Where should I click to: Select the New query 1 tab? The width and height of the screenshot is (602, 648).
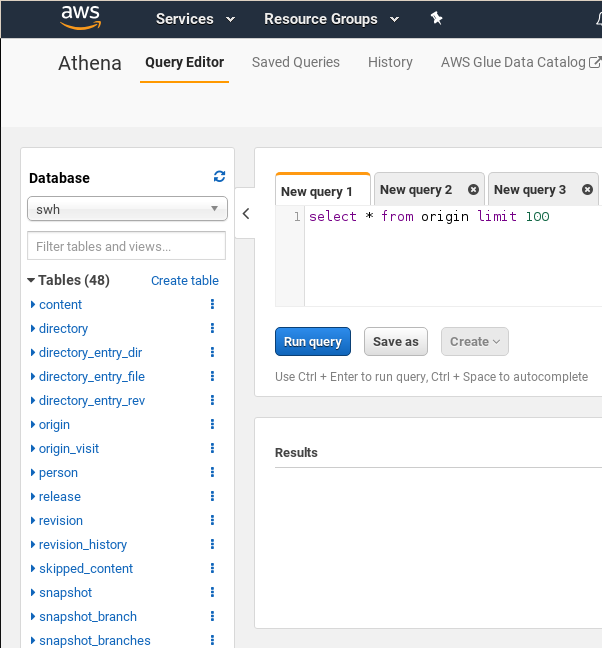(322, 191)
